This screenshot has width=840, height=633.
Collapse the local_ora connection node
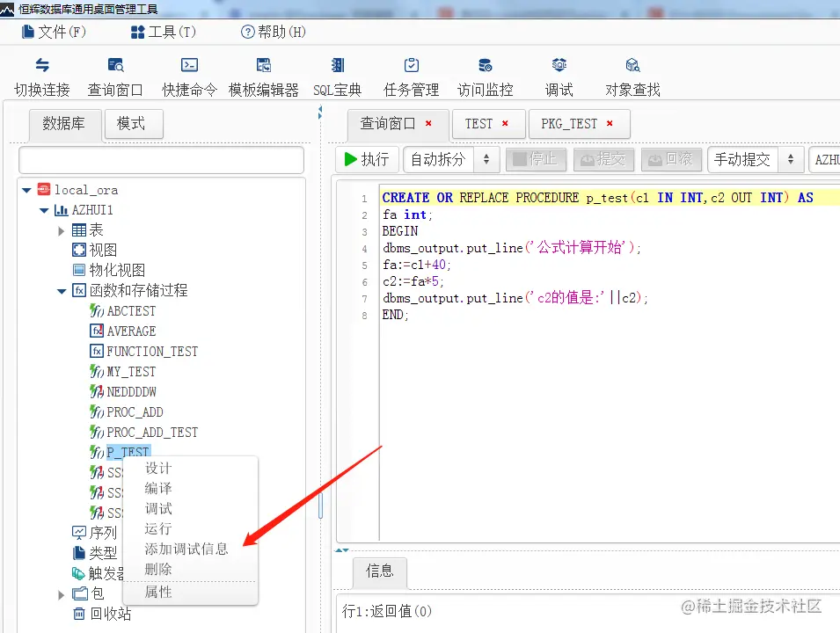26,190
